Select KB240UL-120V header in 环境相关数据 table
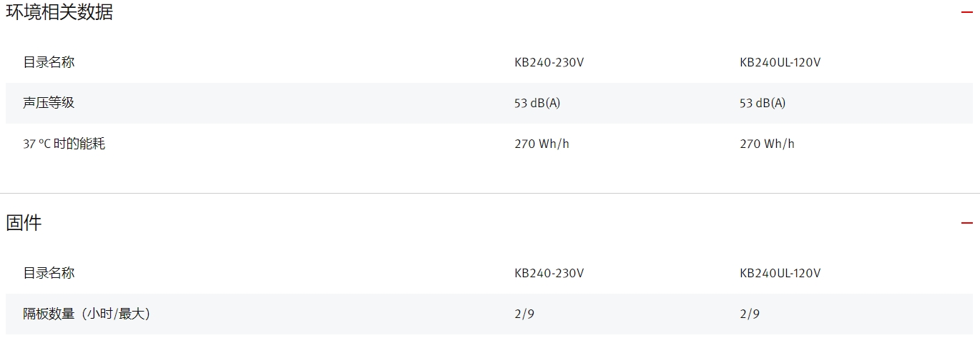 coord(780,62)
